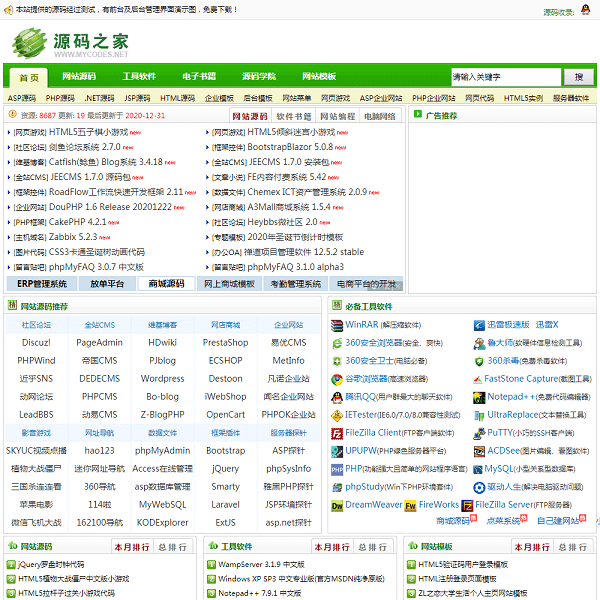Open the 源码学院 navigation menu
The height and width of the screenshot is (600, 600).
click(x=259, y=76)
